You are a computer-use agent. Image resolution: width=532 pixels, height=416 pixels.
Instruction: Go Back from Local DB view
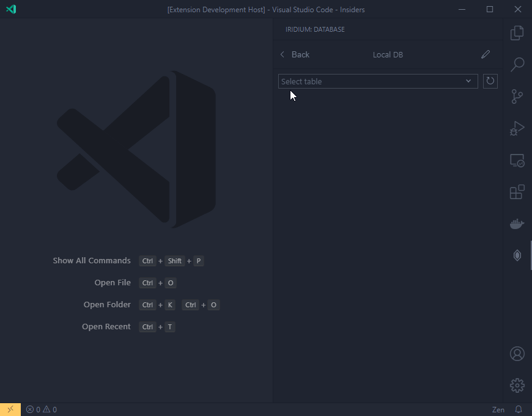point(295,54)
